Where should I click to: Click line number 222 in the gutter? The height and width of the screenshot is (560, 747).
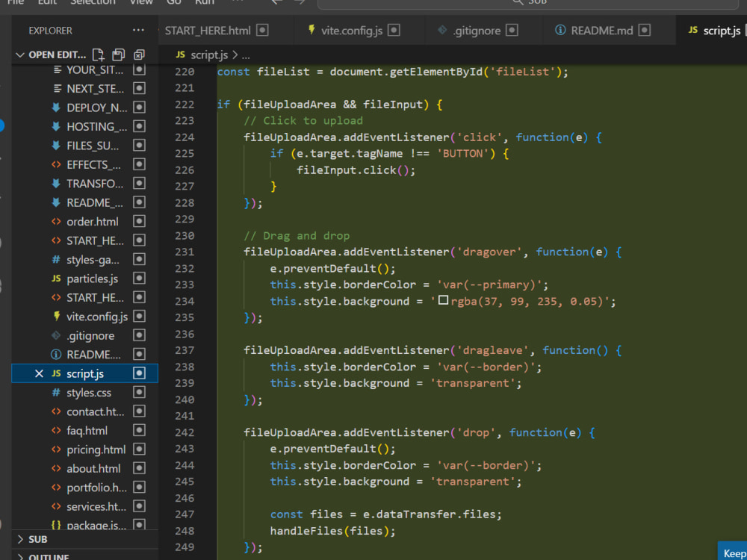pyautogui.click(x=185, y=105)
